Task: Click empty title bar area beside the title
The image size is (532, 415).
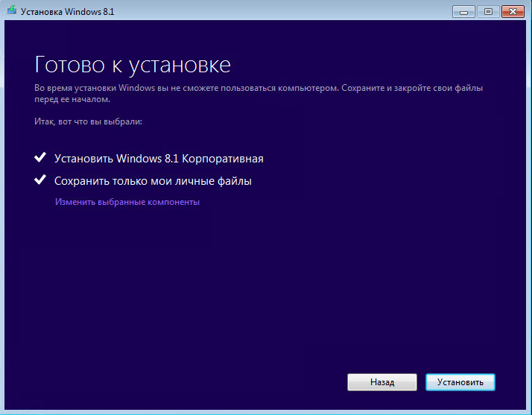Action: [282, 12]
